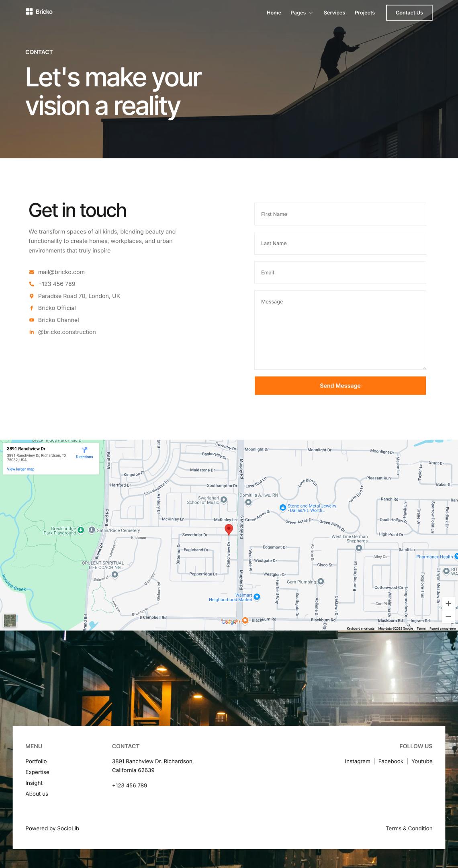Click the Bricko logo icon

click(x=29, y=12)
